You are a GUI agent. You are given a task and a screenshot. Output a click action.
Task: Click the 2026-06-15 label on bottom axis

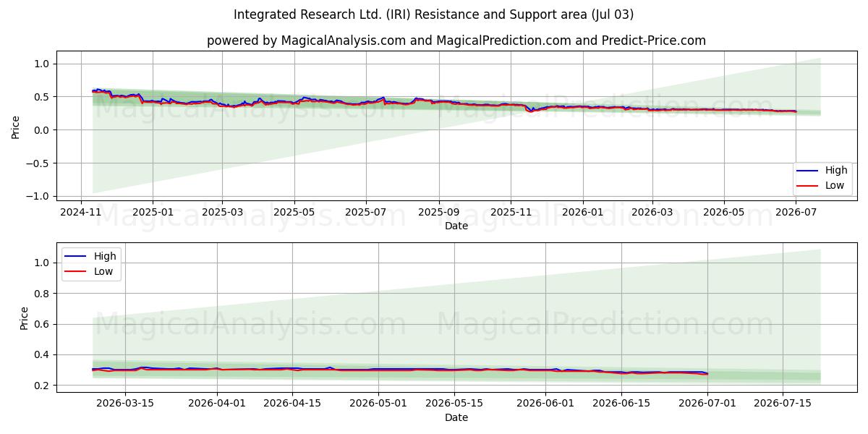621,404
